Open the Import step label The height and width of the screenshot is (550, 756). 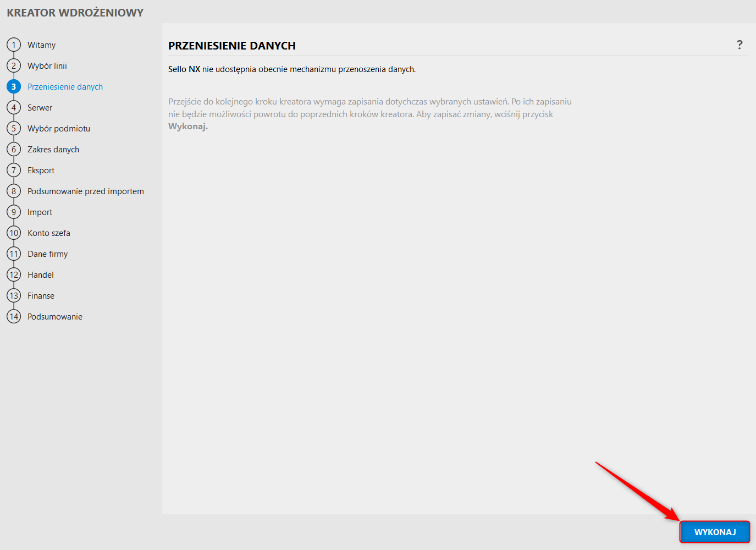(x=40, y=212)
